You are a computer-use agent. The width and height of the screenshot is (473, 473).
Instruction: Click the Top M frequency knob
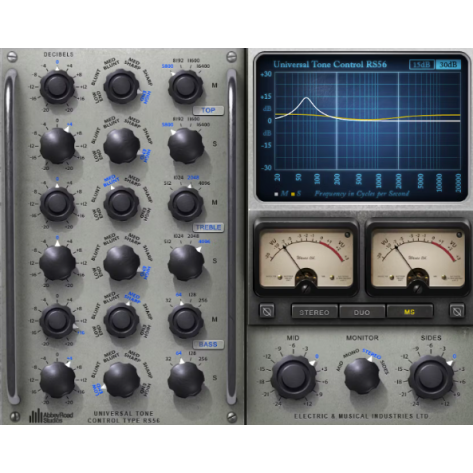click(186, 86)
